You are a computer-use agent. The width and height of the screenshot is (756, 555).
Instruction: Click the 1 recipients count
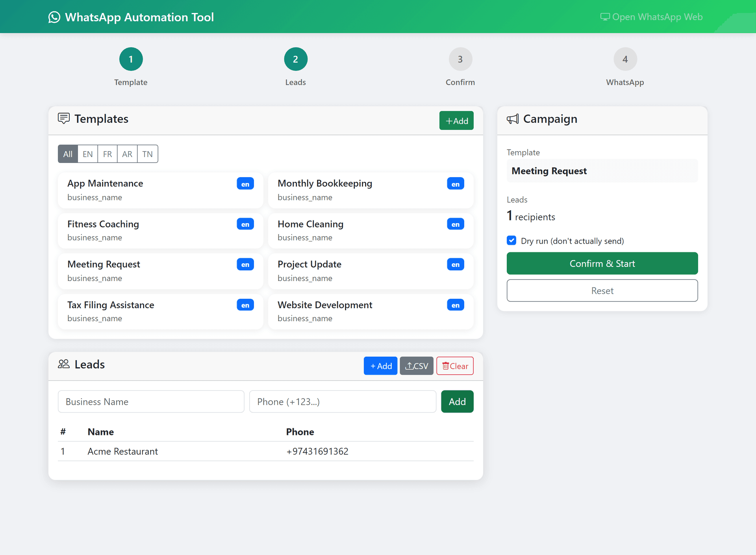(x=531, y=216)
